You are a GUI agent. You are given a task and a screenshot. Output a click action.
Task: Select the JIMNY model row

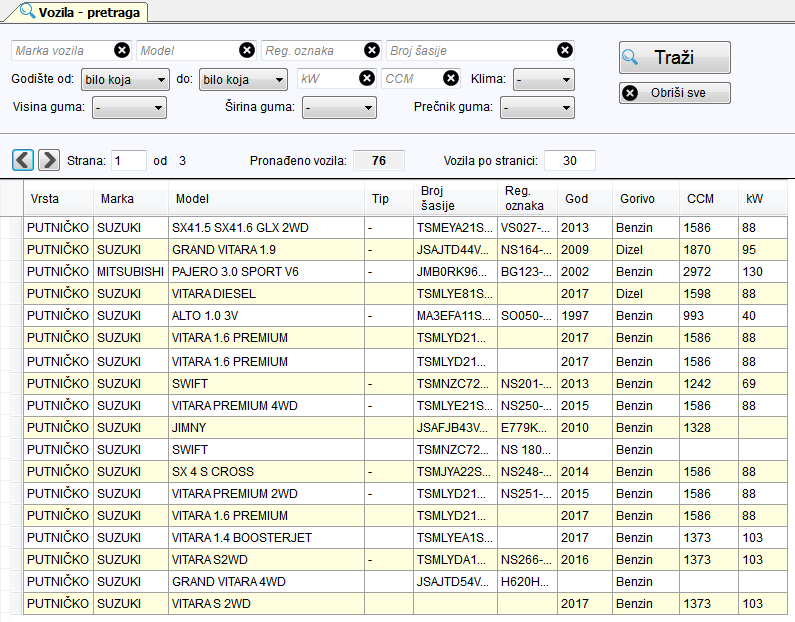(405, 427)
